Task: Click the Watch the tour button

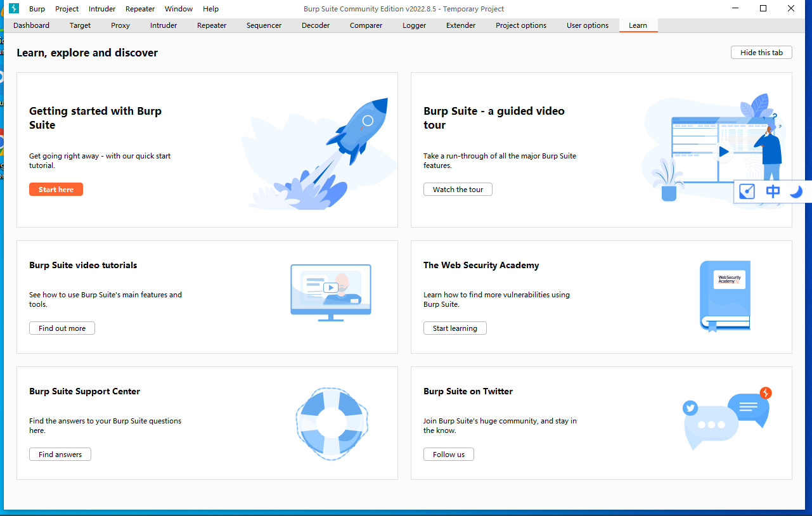Action: tap(458, 190)
